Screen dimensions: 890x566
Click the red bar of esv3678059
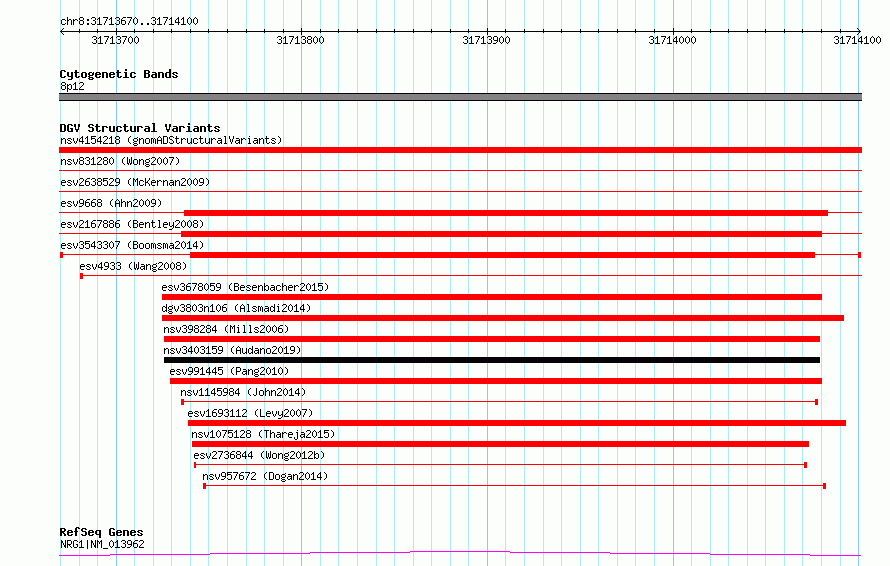(x=492, y=297)
